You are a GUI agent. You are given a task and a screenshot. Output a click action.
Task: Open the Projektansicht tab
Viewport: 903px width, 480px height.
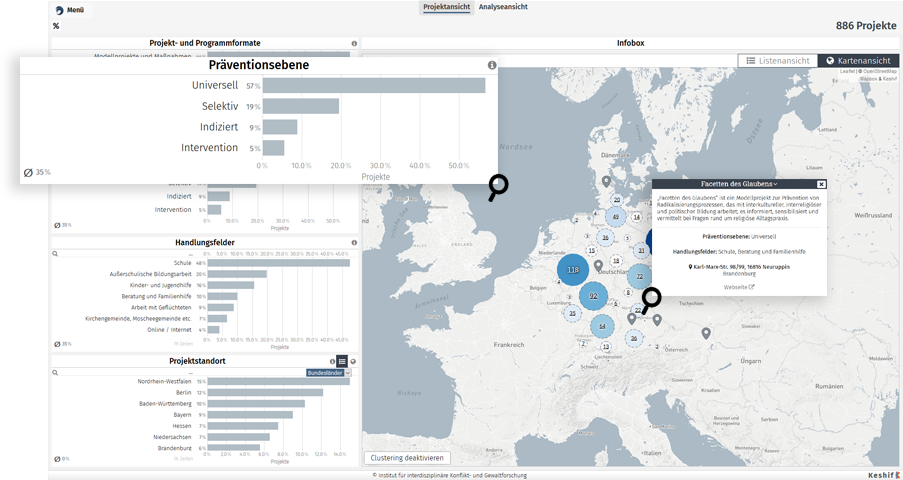[446, 7]
